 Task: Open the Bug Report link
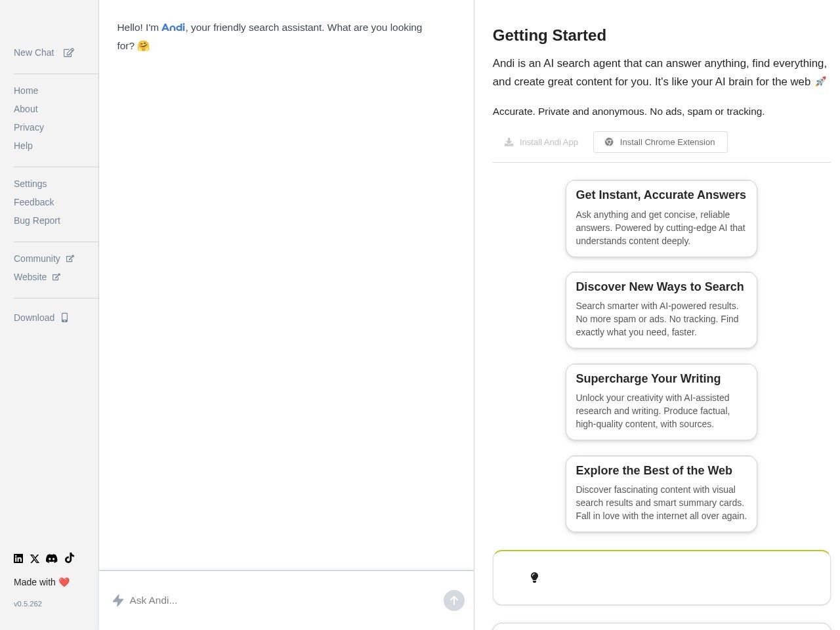(x=37, y=220)
